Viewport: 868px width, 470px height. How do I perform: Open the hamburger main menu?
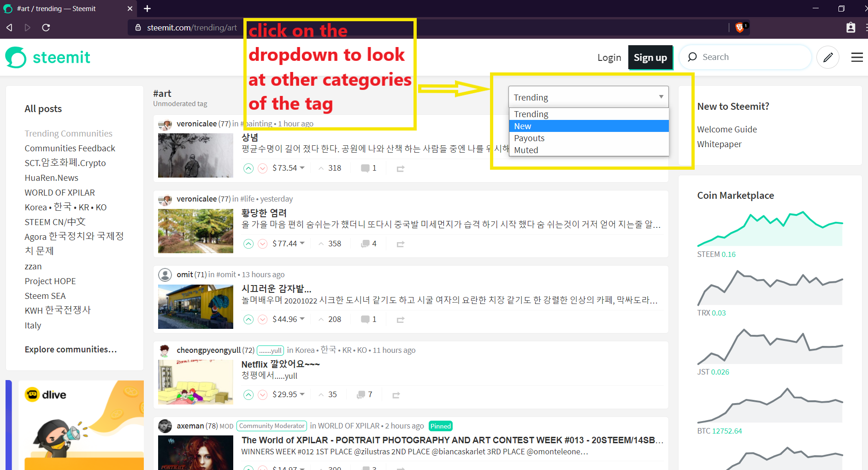[x=857, y=57]
